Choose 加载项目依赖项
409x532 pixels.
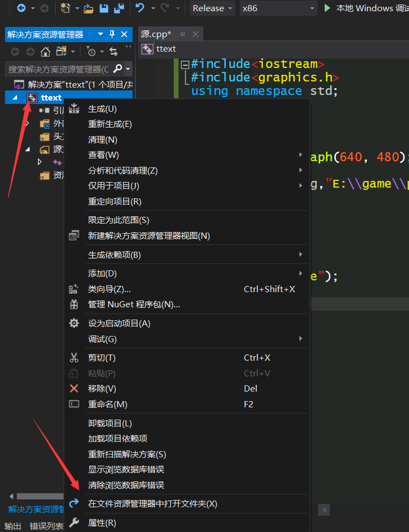(x=187, y=438)
